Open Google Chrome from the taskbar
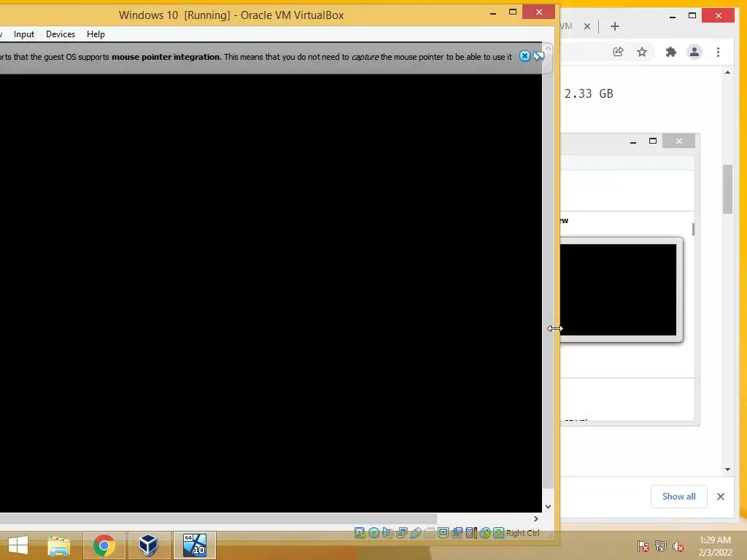The height and width of the screenshot is (560, 747). point(104,545)
